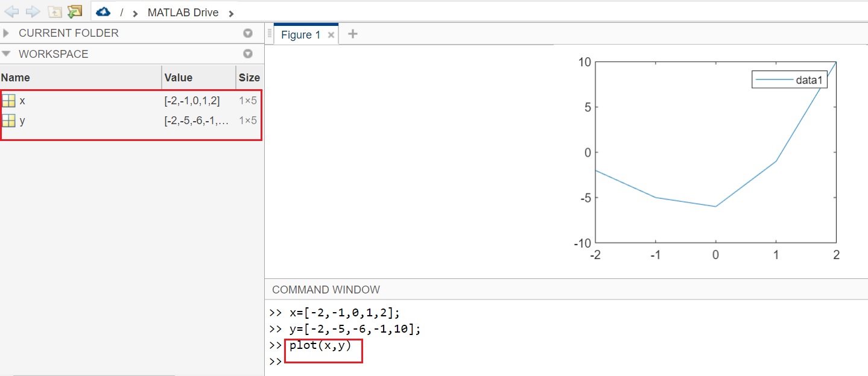Switch to the Figure 1 tab

301,34
